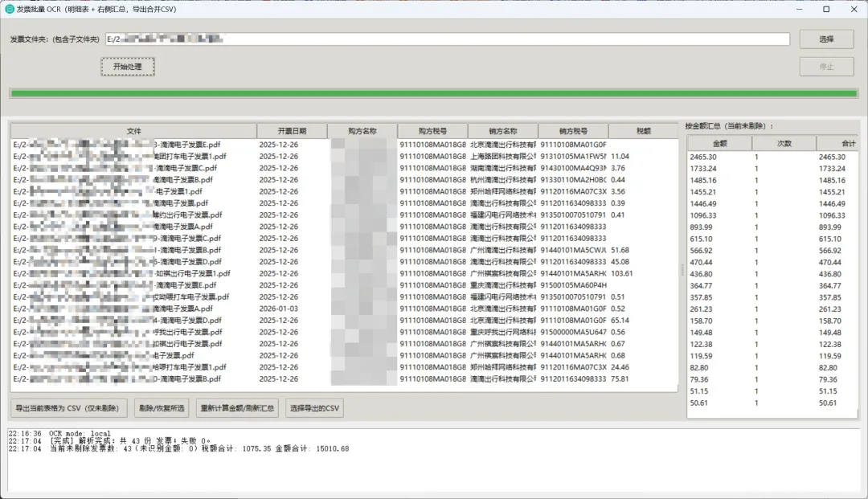The width and height of the screenshot is (868, 499).
Task: Select row with 如祺出行电子发票1.pdf
Action: click(344, 274)
